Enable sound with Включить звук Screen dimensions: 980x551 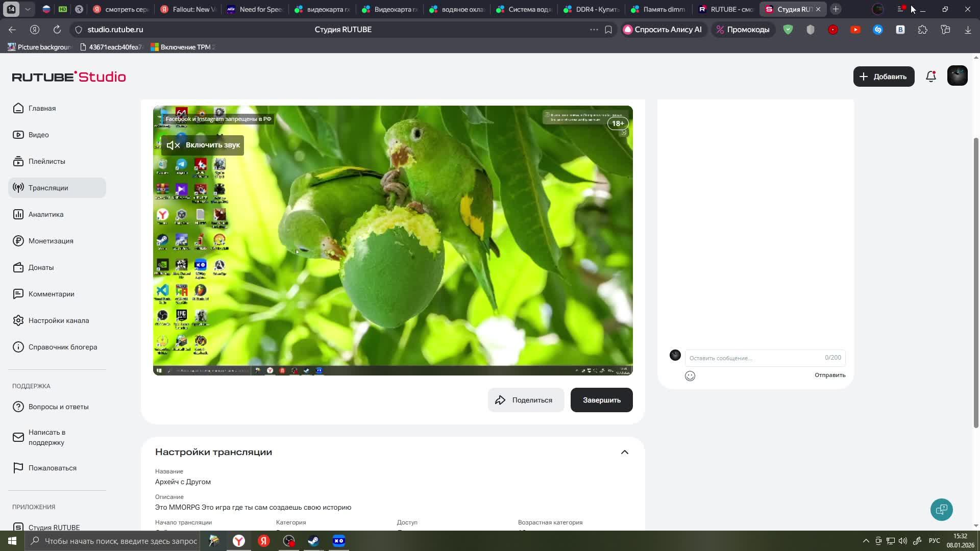pyautogui.click(x=203, y=145)
